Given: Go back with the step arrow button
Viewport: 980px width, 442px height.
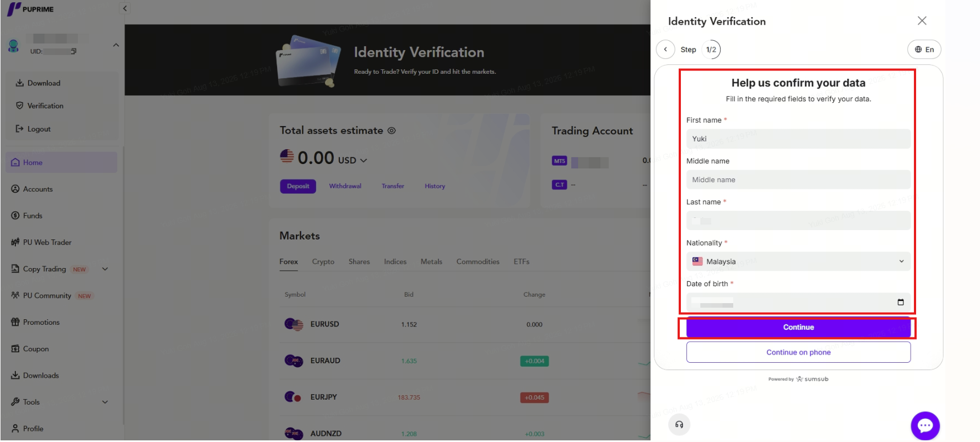Looking at the screenshot, I should coord(665,50).
